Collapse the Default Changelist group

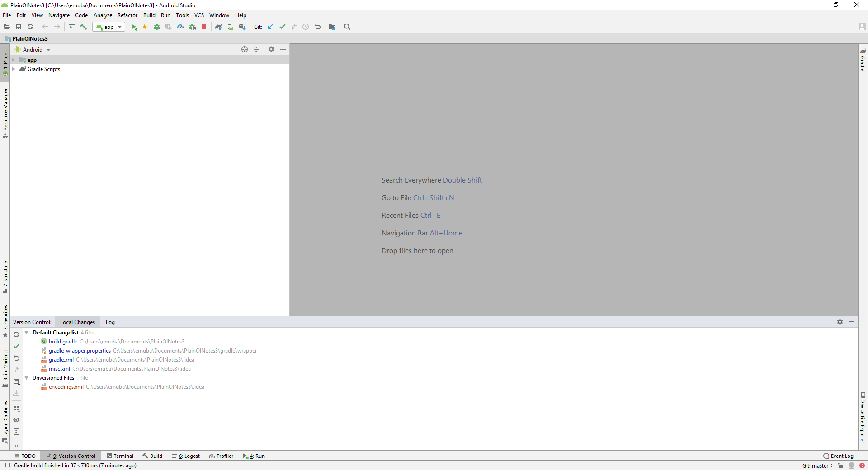tap(27, 333)
